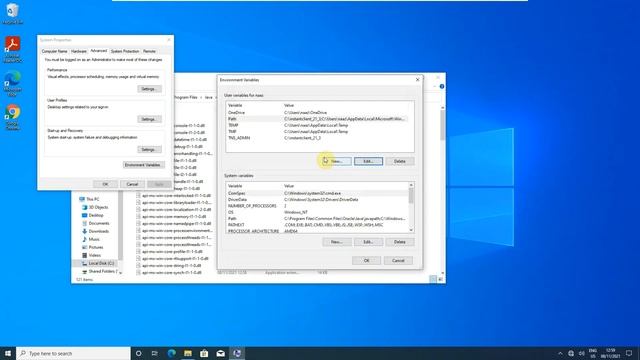
Task: Click the taskbar search box
Action: point(73,353)
